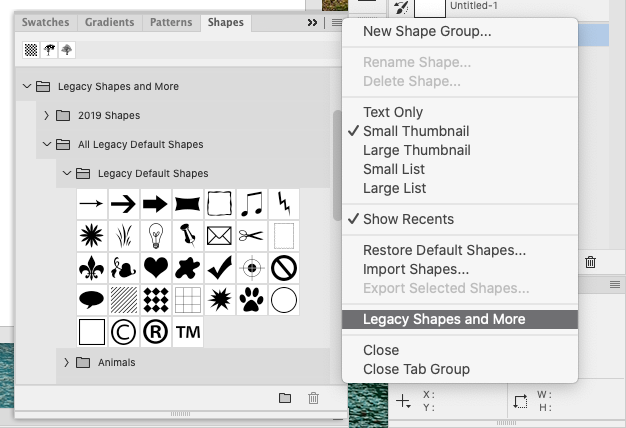This screenshot has height=428, width=626.
Task: Toggle the Show Recents option
Action: (x=408, y=219)
